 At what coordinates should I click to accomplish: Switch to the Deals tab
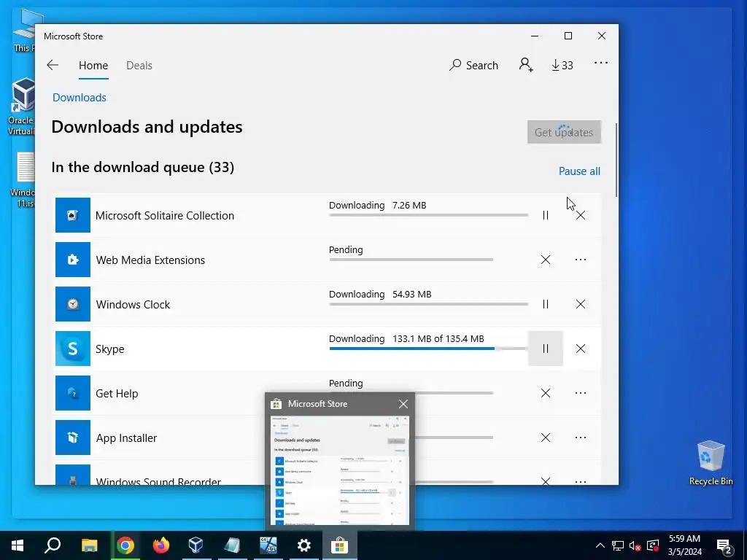[x=139, y=65]
